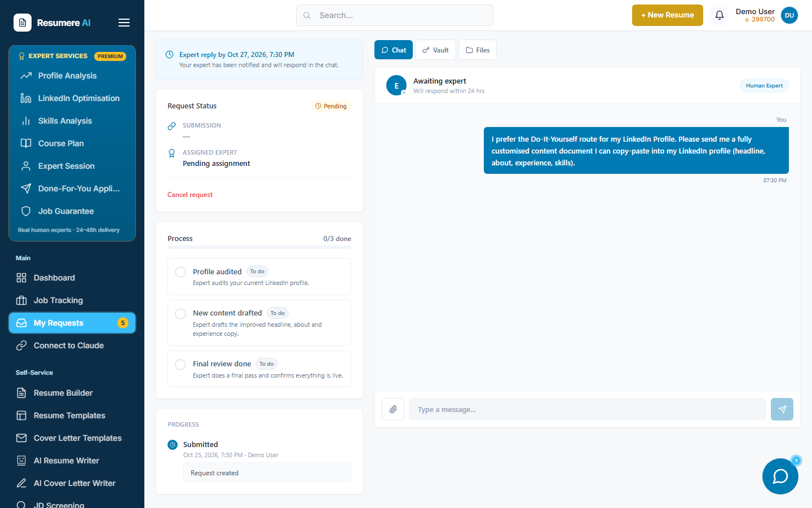Attach a file with the paperclip icon
This screenshot has width=812, height=508.
tap(393, 409)
